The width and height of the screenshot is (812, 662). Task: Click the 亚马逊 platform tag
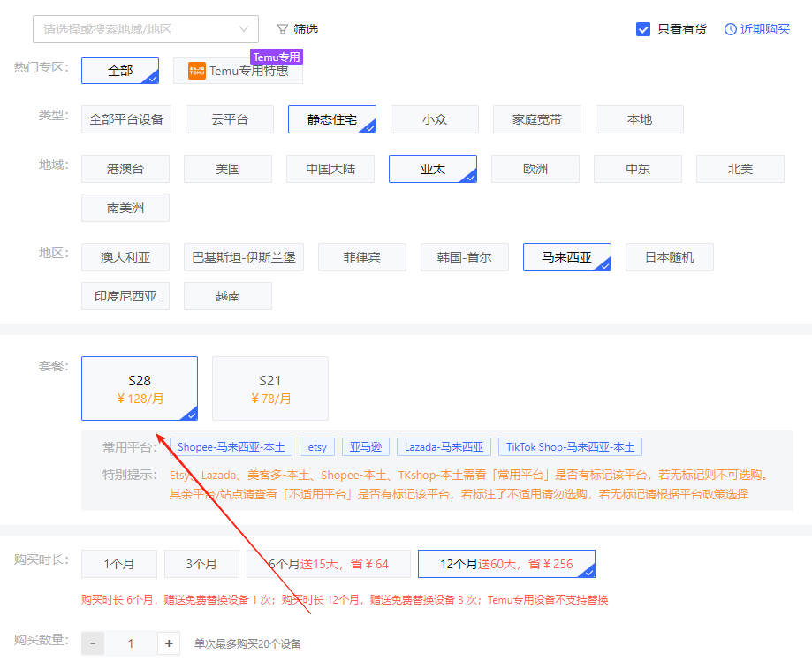366,447
